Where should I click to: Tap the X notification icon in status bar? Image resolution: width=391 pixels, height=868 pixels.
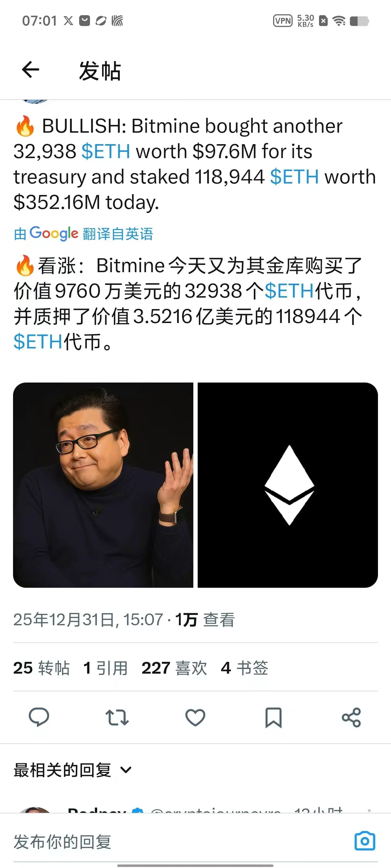[69, 21]
